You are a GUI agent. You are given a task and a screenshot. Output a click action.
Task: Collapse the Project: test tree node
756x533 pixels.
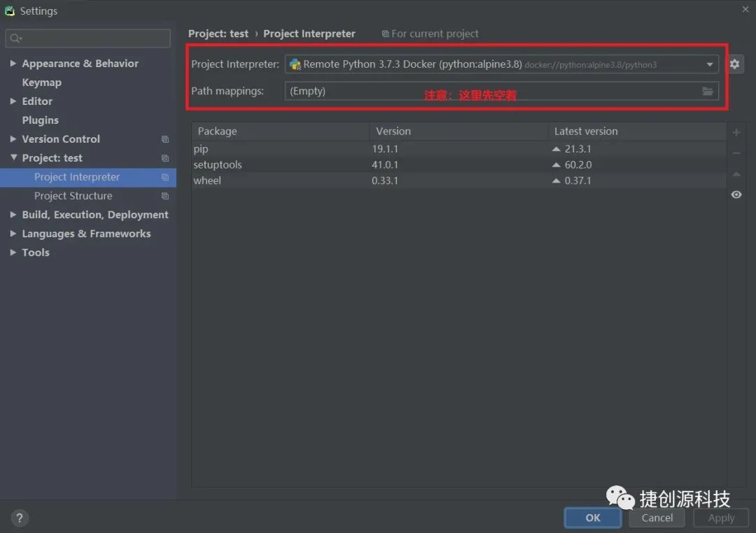tap(14, 157)
